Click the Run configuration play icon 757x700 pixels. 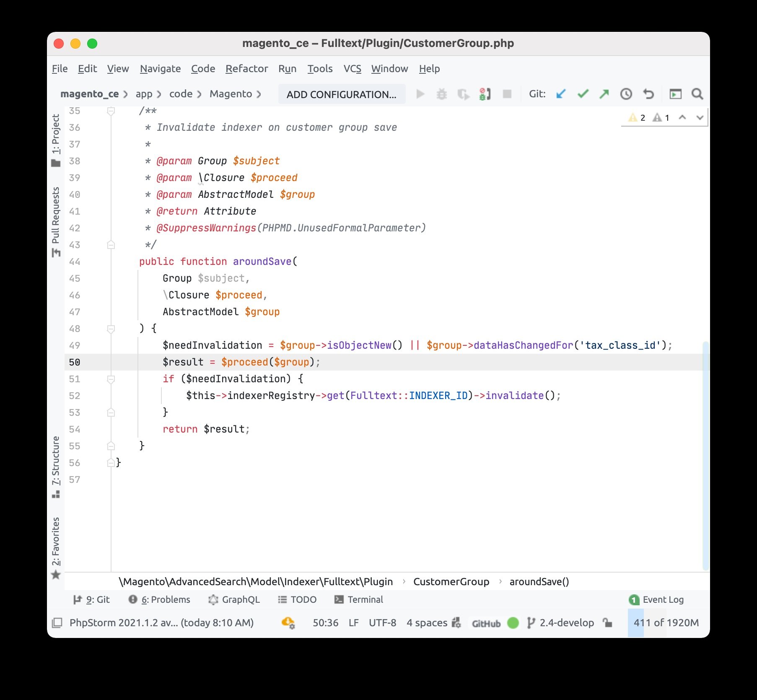420,94
